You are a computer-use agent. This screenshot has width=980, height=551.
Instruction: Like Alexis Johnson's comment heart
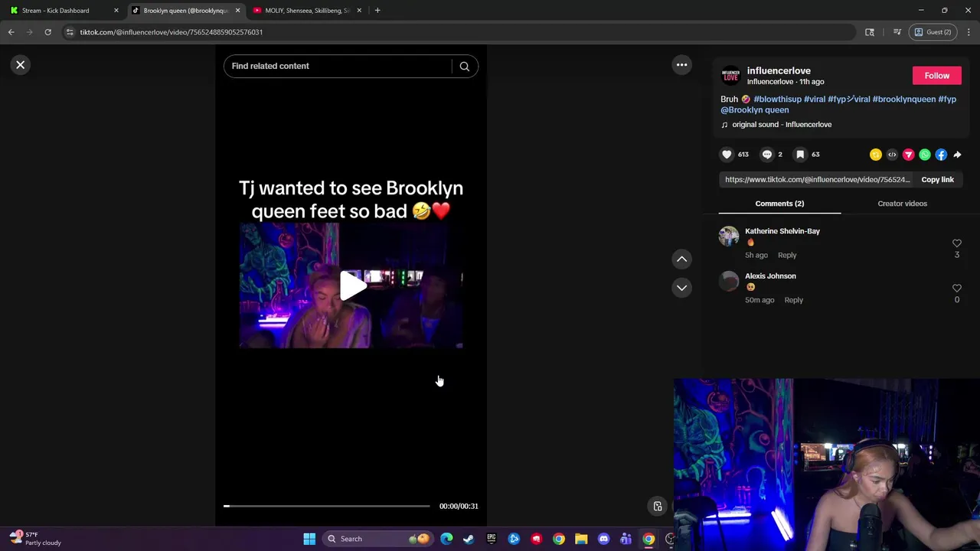tap(956, 289)
